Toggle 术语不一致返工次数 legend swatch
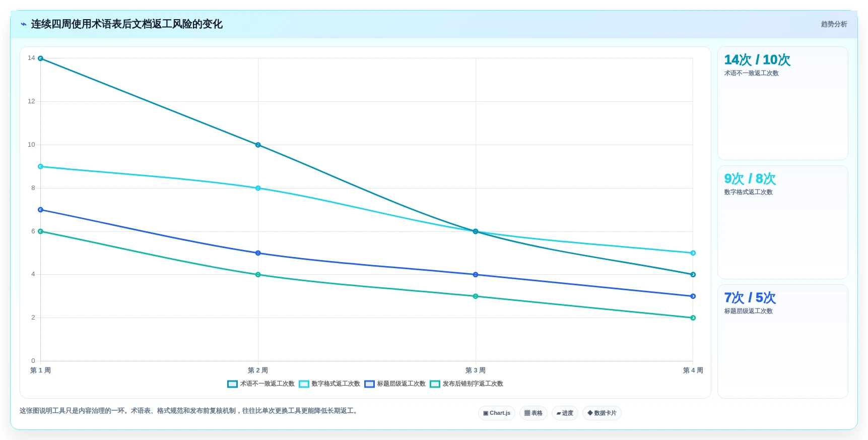The image size is (868, 440). [232, 384]
